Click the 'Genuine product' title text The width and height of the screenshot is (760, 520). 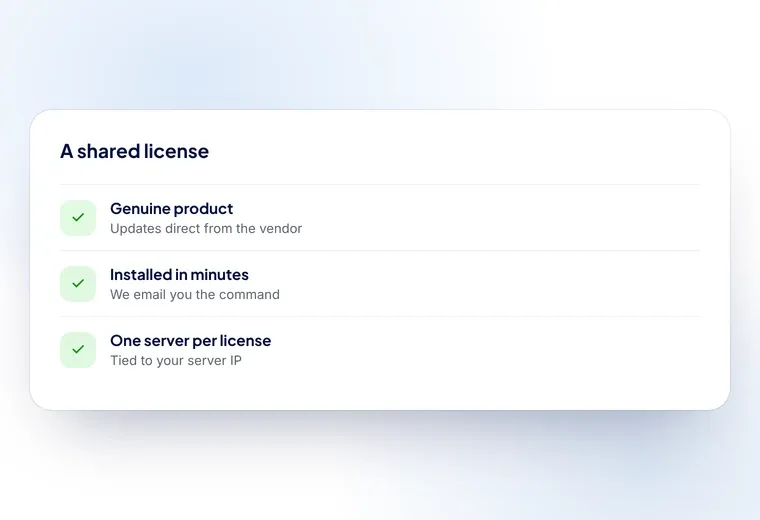pyautogui.click(x=172, y=209)
